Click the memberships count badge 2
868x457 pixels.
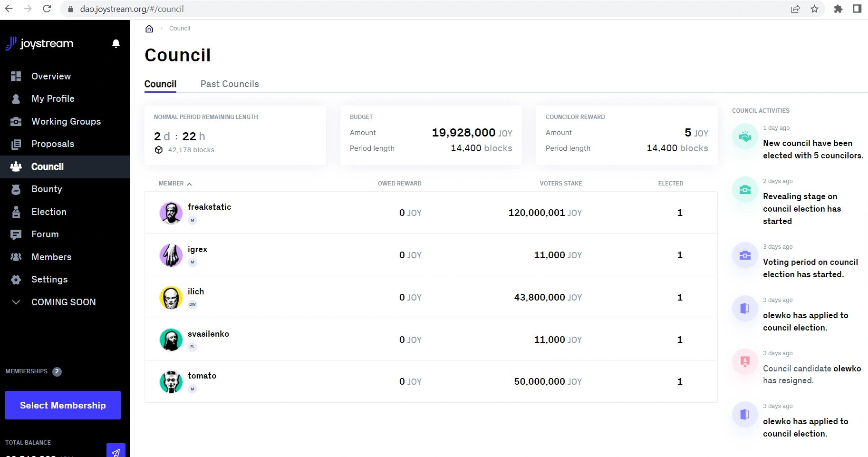pyautogui.click(x=57, y=371)
